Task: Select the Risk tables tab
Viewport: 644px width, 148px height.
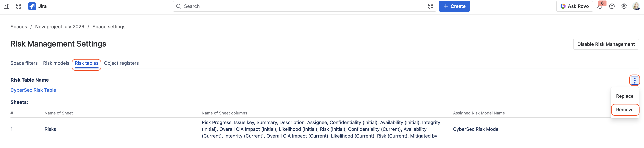Action: pyautogui.click(x=86, y=63)
